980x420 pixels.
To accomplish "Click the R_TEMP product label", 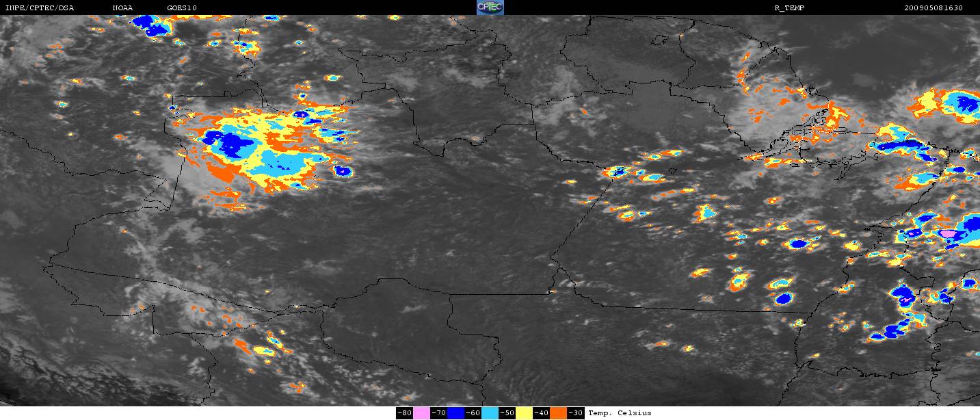I will (x=789, y=8).
